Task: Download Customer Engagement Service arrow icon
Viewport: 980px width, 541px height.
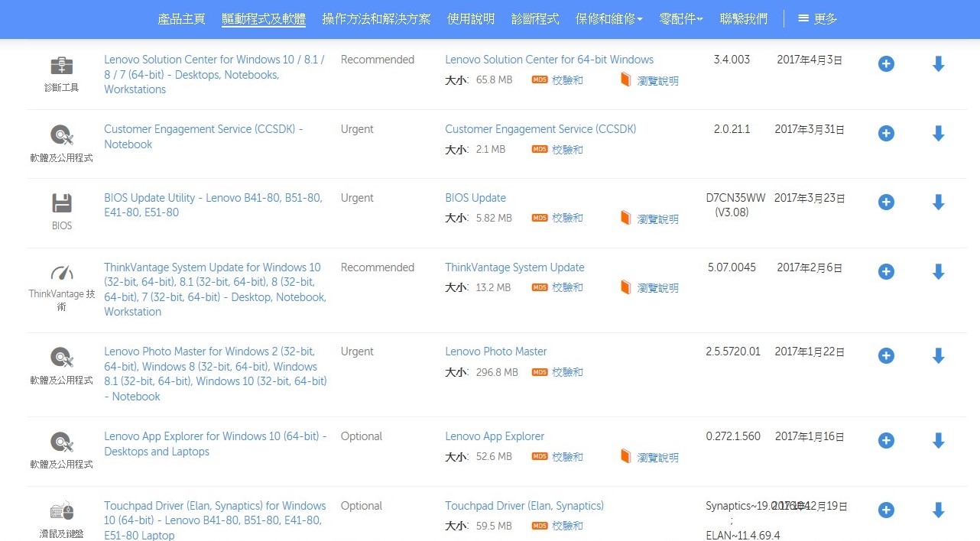Action: point(939,134)
